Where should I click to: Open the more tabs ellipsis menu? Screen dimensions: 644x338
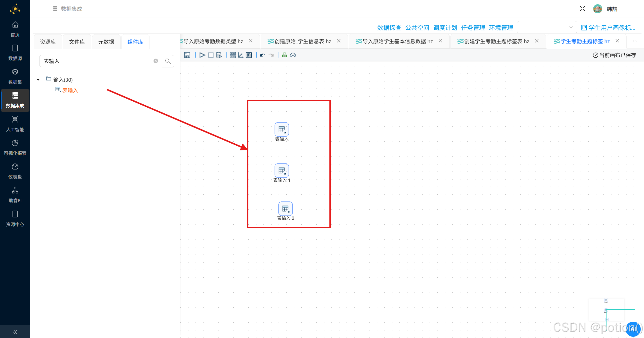click(635, 41)
